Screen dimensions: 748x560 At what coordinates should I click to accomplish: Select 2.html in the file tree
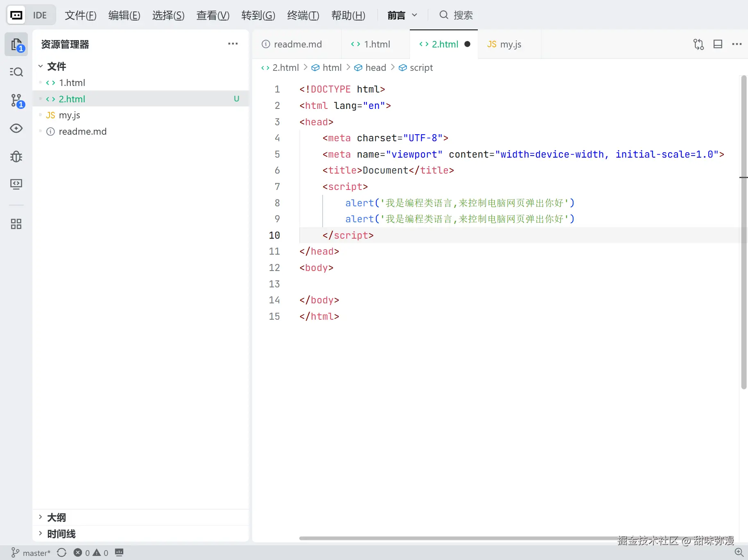click(x=140, y=99)
